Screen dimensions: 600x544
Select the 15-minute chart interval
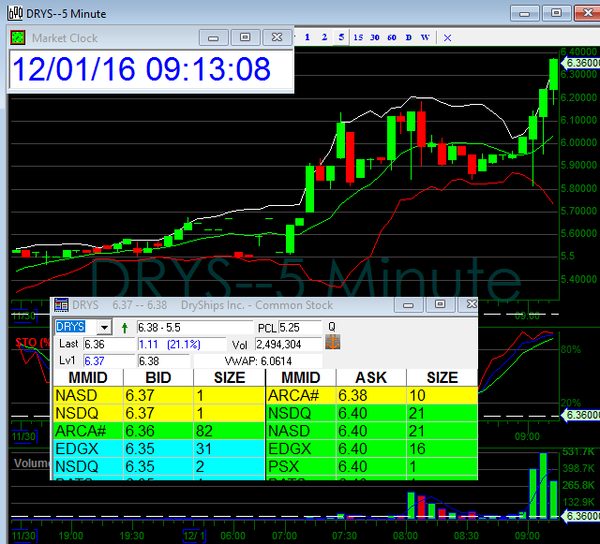pos(358,37)
